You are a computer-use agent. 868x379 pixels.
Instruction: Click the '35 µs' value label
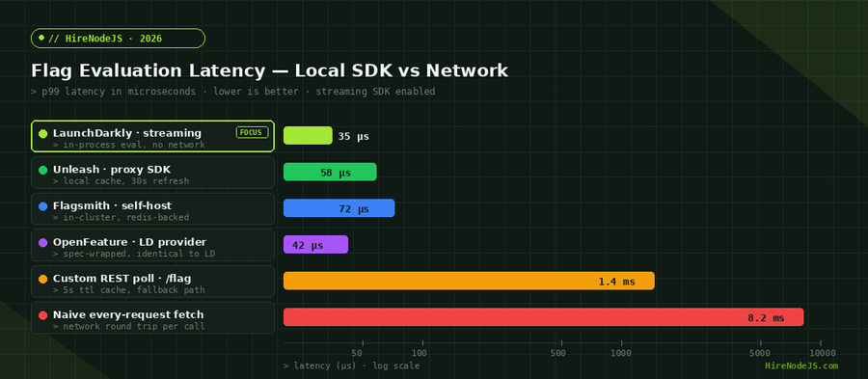coord(353,136)
